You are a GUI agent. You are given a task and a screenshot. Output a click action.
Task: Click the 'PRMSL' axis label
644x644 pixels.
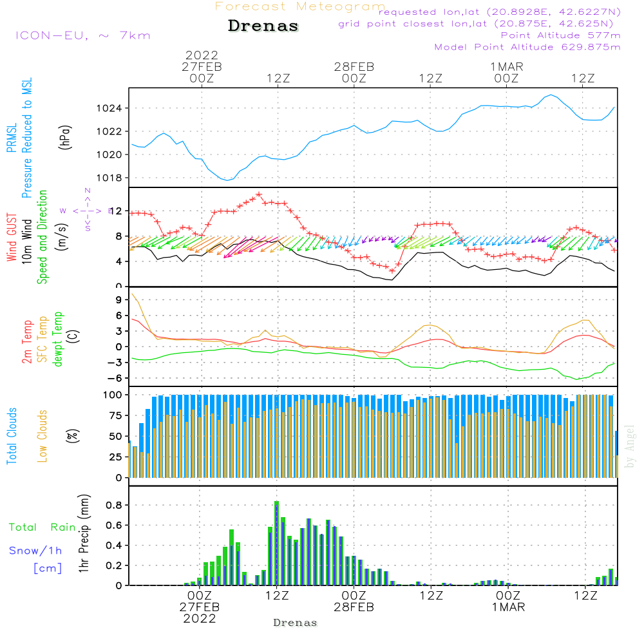tap(12, 138)
